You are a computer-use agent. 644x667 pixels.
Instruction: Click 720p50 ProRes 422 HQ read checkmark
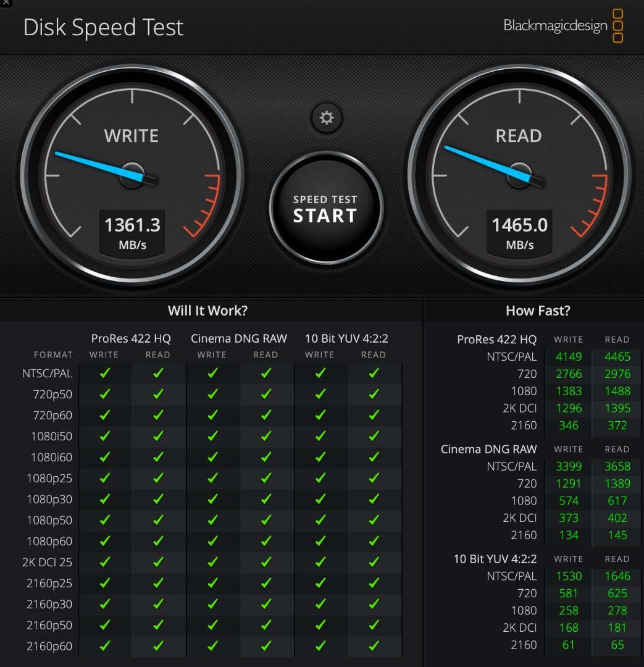(x=158, y=394)
